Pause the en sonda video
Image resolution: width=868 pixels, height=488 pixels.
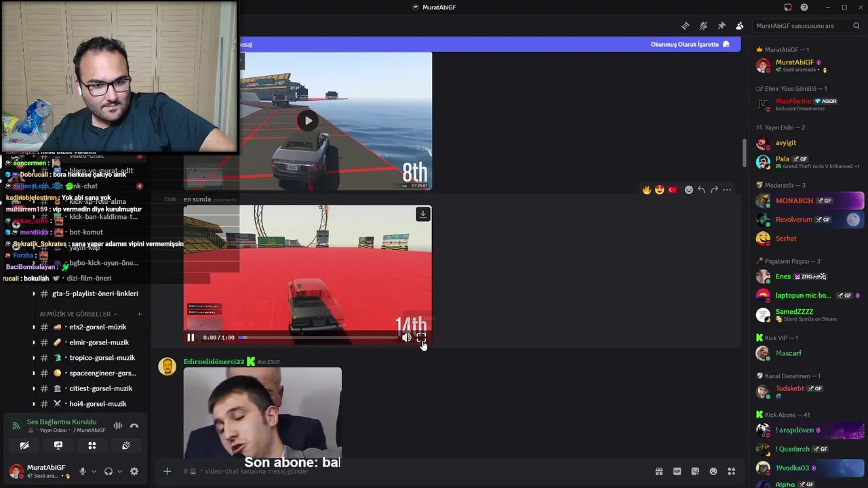191,337
